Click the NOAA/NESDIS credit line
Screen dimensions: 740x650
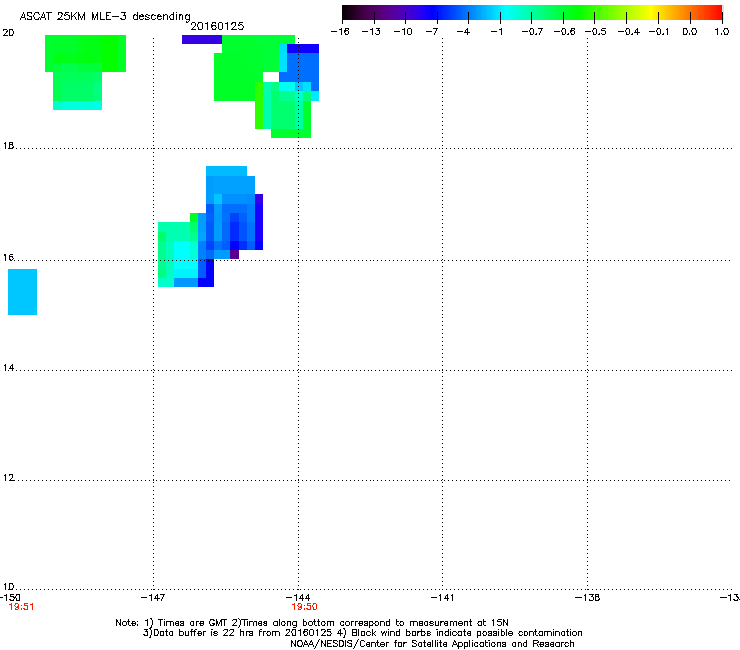432,644
